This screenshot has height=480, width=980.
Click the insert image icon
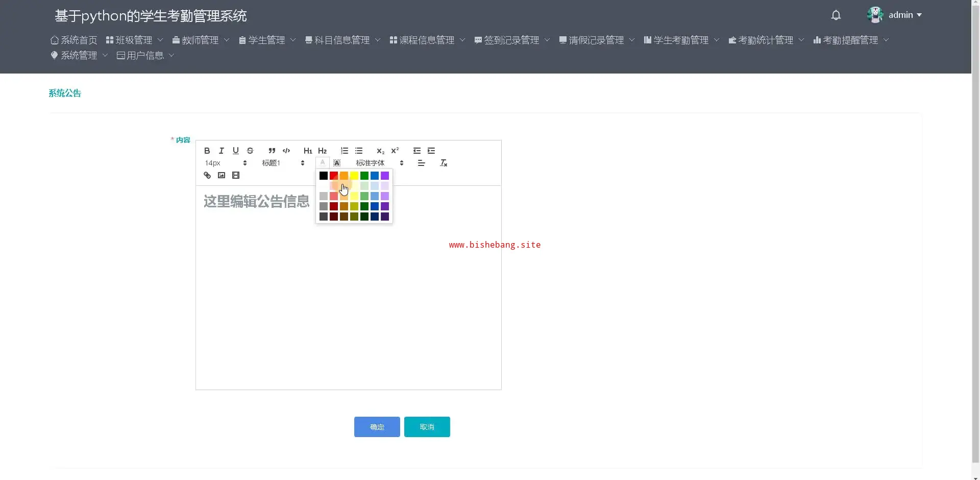222,175
